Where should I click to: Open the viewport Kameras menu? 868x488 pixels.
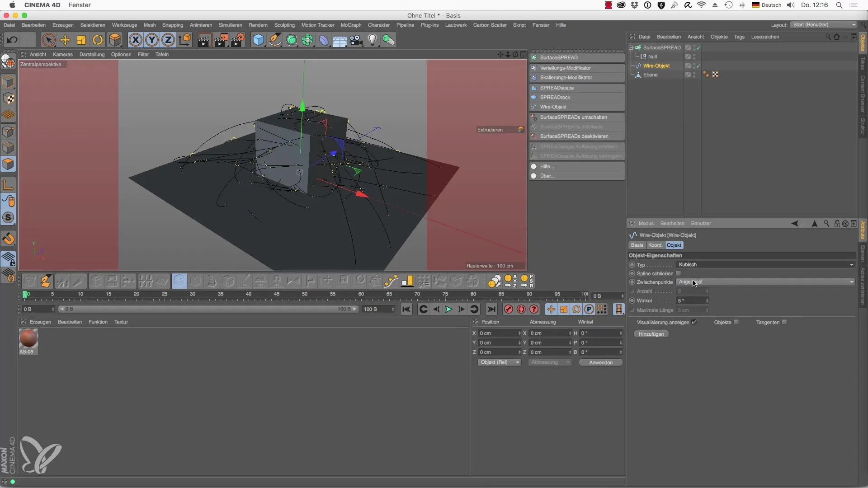[62, 55]
